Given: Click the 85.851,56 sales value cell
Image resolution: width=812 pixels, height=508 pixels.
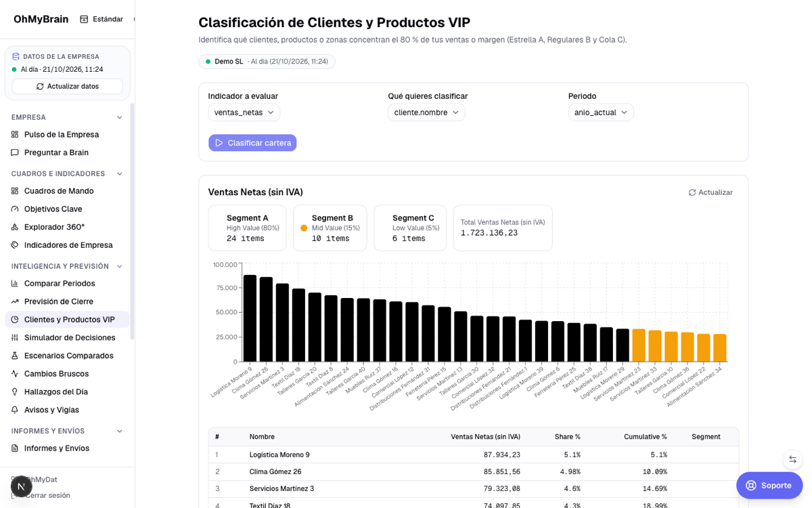Looking at the screenshot, I should 501,472.
